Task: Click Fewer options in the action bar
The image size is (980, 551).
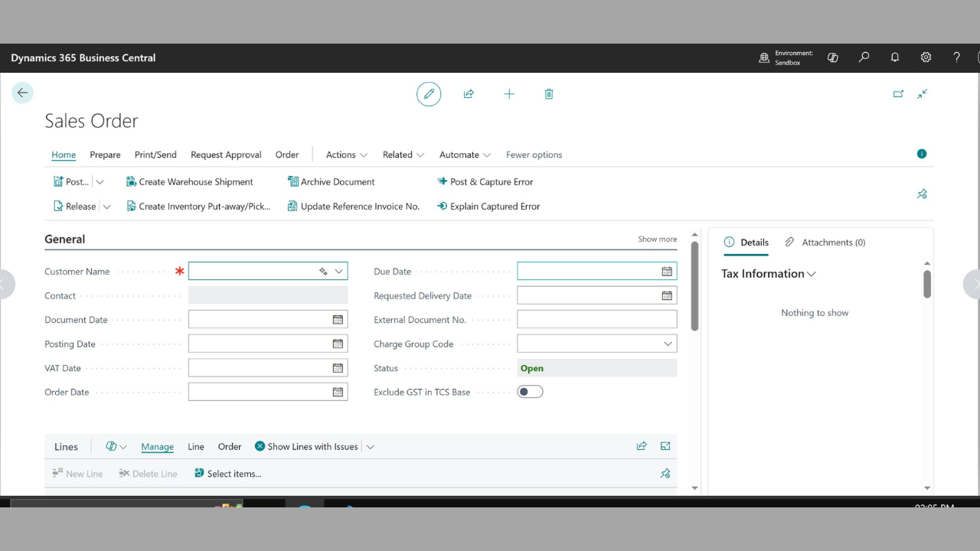Action: [x=534, y=155]
